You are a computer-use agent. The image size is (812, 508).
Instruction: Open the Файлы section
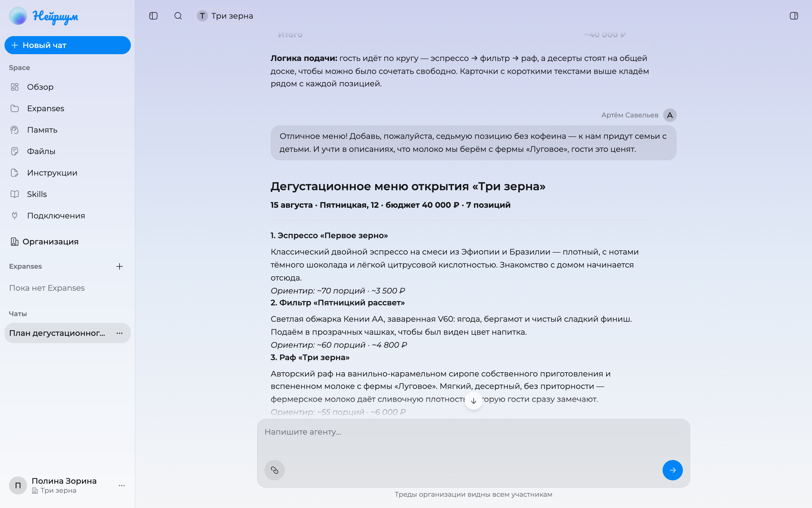pyautogui.click(x=67, y=152)
